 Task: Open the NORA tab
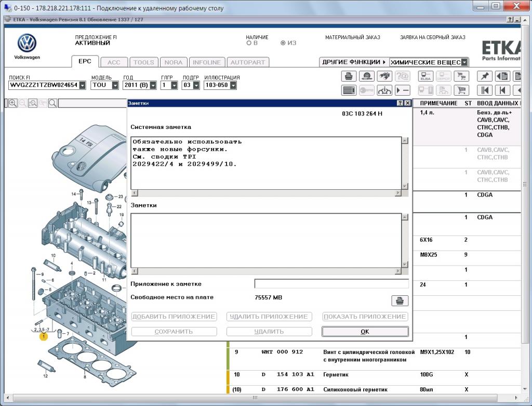point(174,62)
